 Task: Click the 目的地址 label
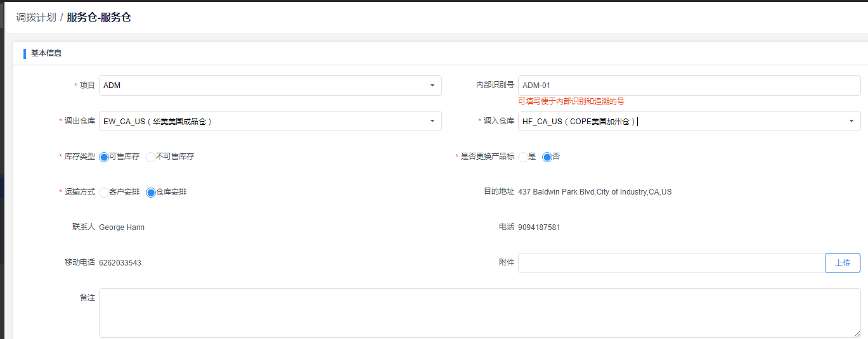click(498, 191)
